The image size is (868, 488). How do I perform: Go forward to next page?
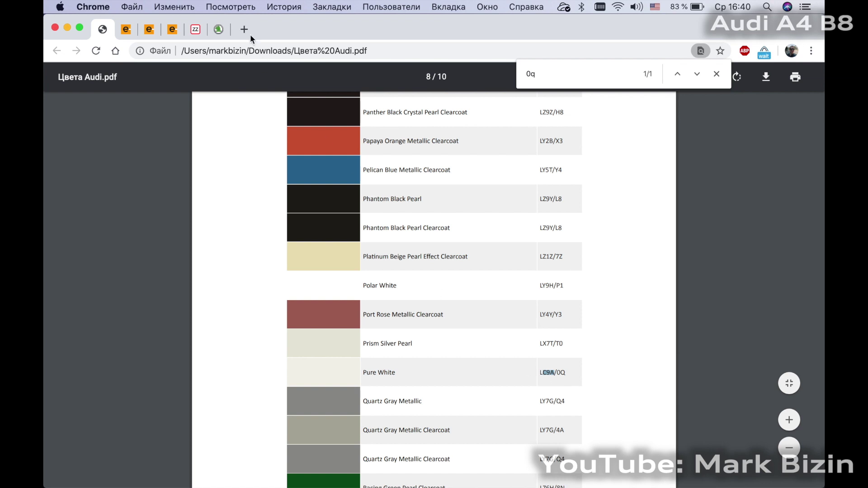tap(76, 51)
